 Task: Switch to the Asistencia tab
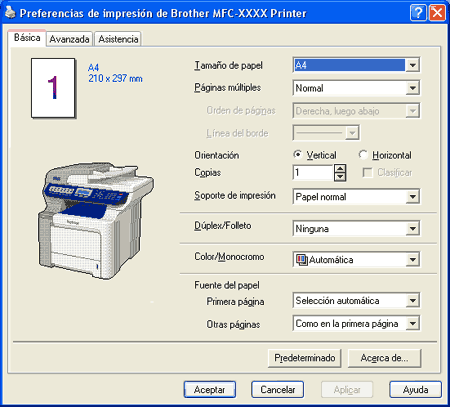coord(118,39)
